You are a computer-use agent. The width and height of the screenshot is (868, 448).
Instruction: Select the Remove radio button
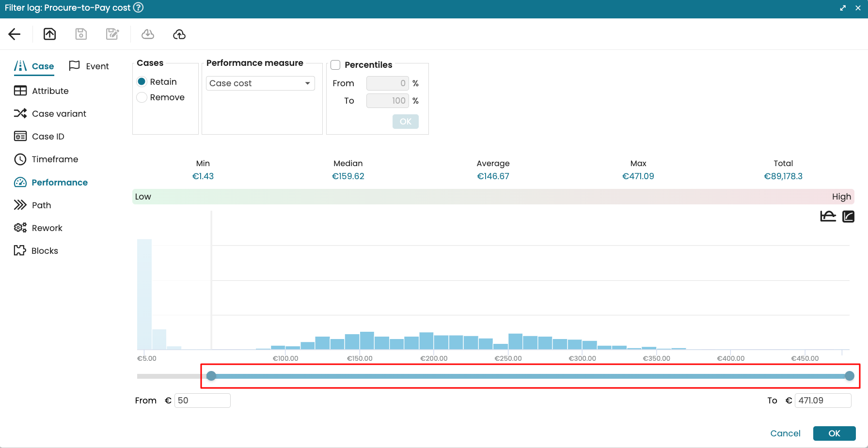142,97
